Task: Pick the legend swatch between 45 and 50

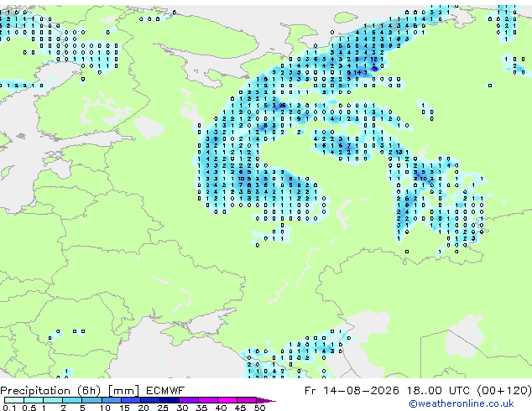Action: 247,400
